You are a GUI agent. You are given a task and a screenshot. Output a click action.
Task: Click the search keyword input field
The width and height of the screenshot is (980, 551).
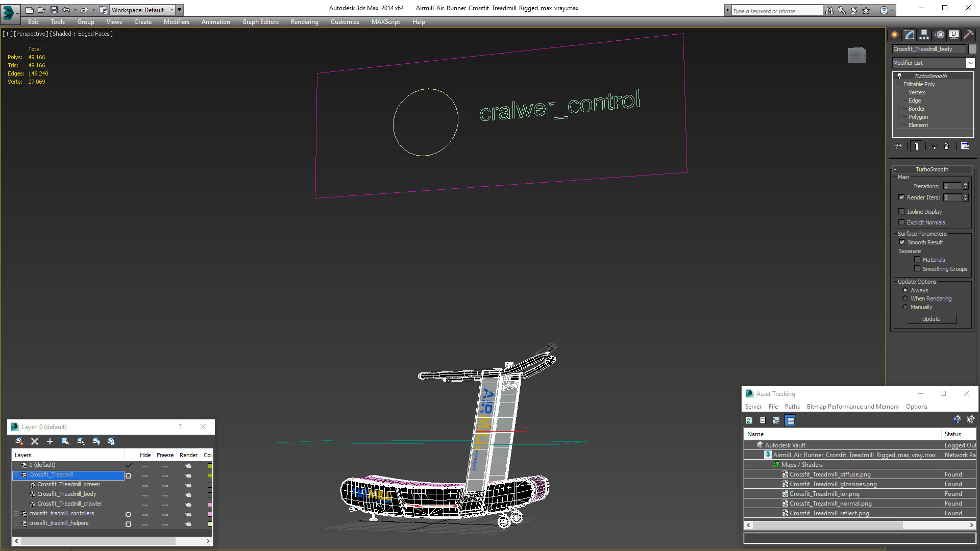point(777,11)
